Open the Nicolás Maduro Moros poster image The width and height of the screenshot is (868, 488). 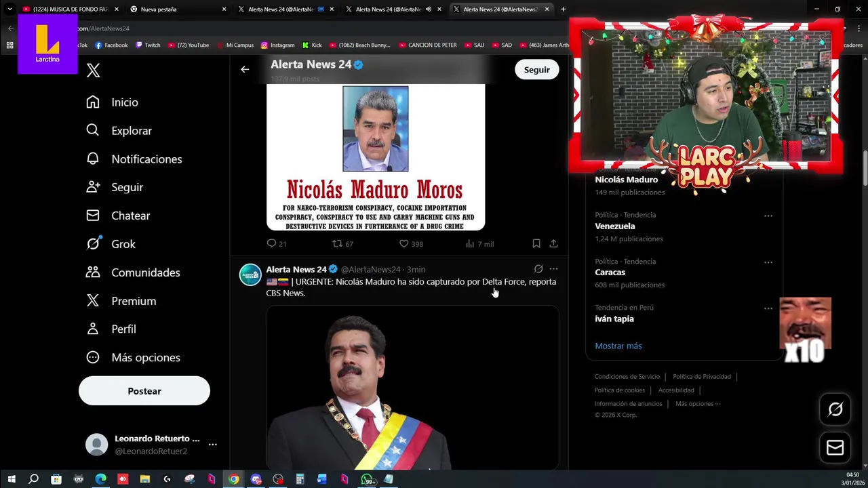376,157
